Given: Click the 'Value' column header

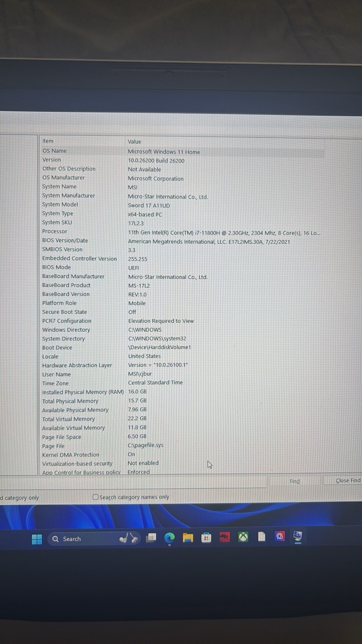Looking at the screenshot, I should tap(134, 142).
